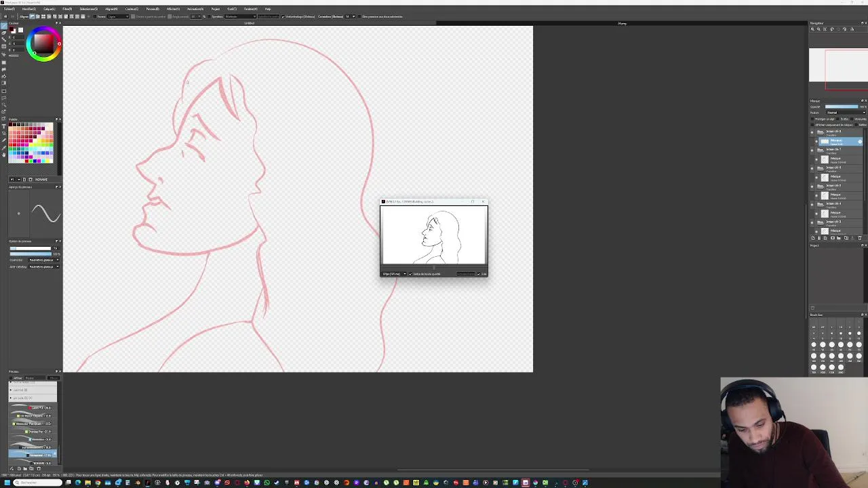Click the reference preview window thumbnail
The width and height of the screenshot is (868, 488).
coord(434,235)
